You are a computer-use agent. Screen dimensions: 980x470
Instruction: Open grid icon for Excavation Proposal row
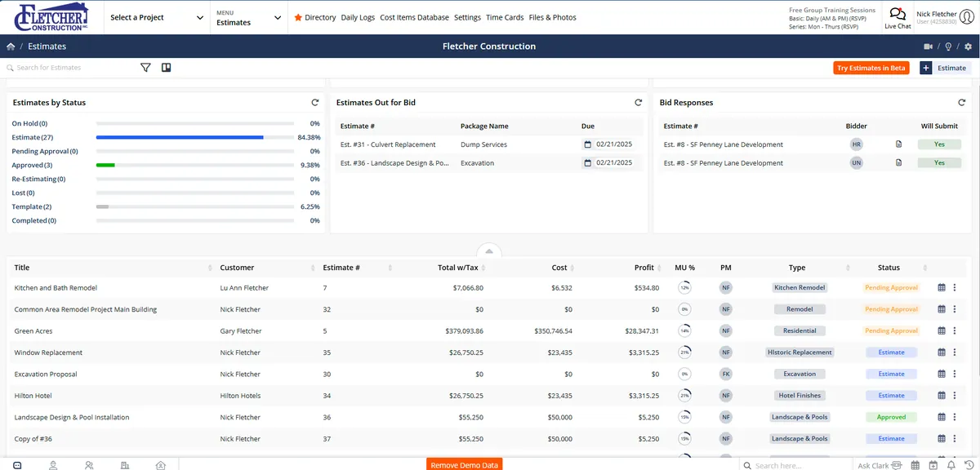[x=942, y=374]
